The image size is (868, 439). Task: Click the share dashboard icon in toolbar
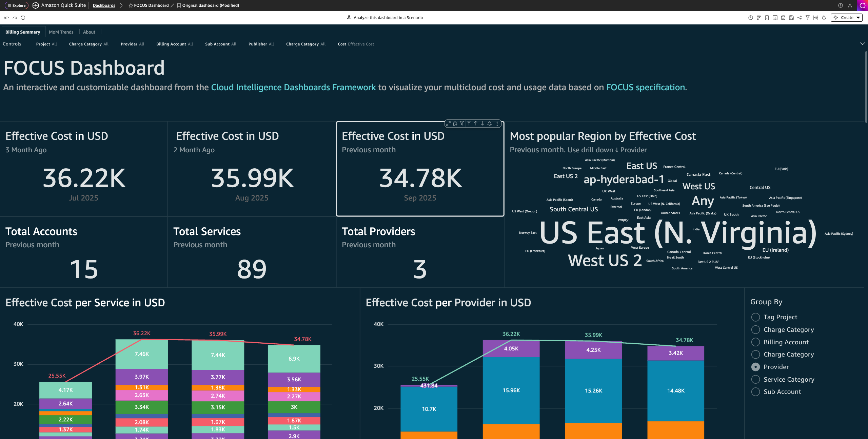pos(800,18)
